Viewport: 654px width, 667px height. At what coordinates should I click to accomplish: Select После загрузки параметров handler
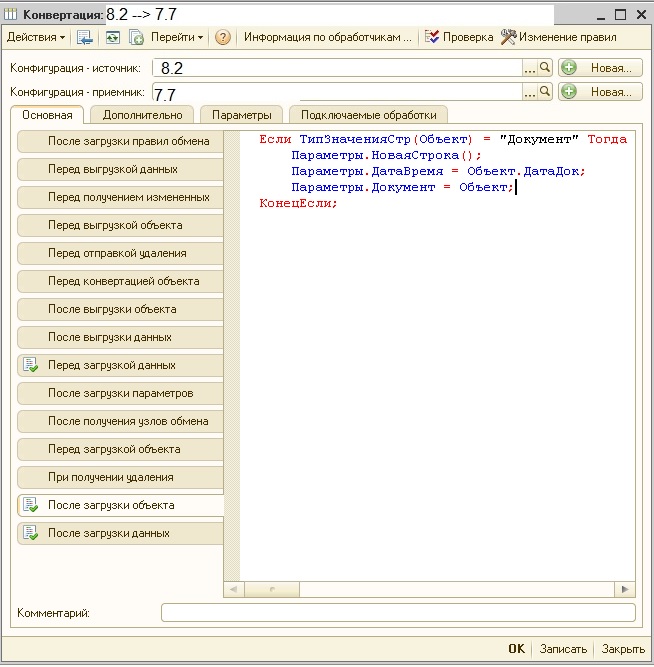(x=120, y=393)
